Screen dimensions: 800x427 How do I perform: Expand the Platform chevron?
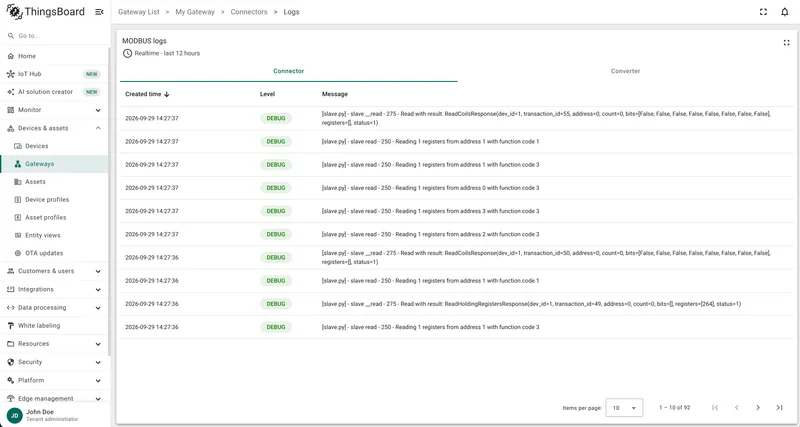(98, 381)
